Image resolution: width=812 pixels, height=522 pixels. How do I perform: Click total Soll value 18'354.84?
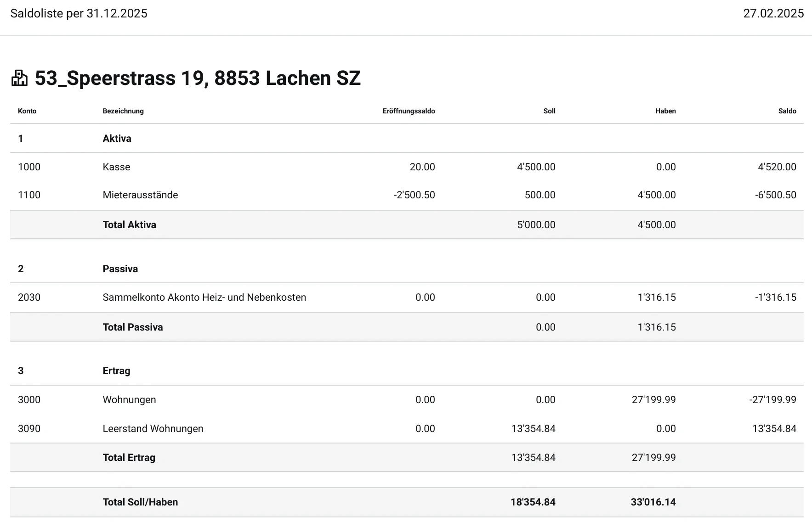coord(533,502)
